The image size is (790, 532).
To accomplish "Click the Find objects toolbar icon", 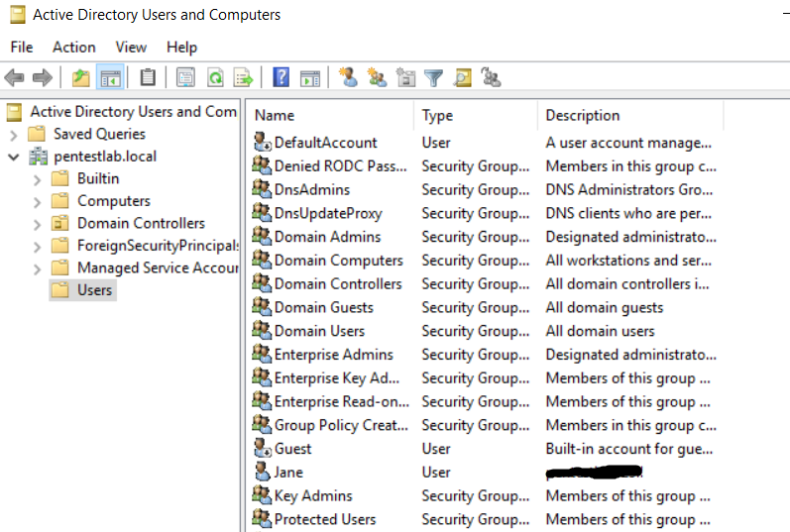I will [x=463, y=77].
